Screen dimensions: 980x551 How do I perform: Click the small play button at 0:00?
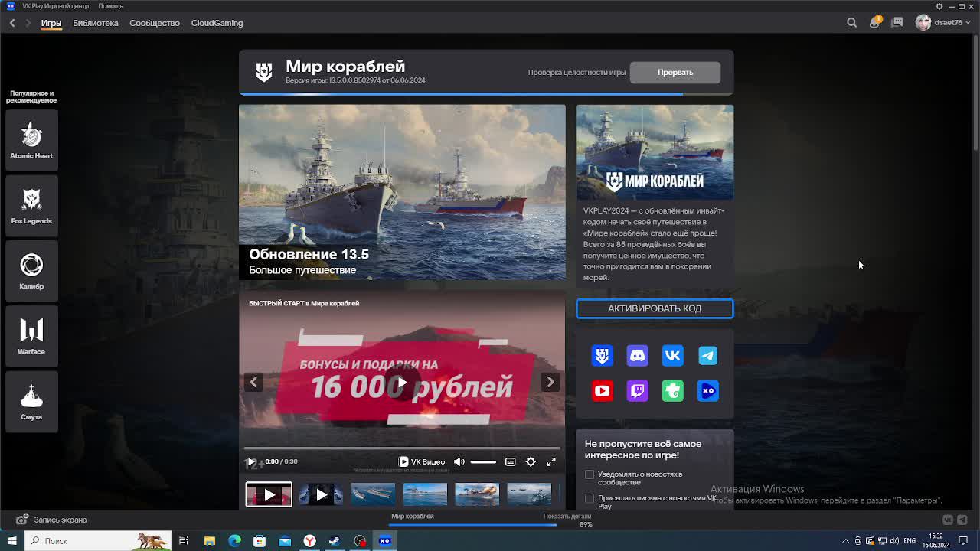tap(250, 461)
